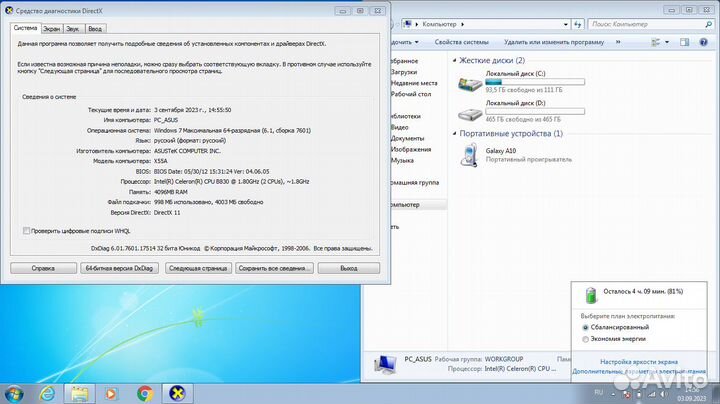
Task: Select the Local Disk (C:) drive icon
Action: 470,84
